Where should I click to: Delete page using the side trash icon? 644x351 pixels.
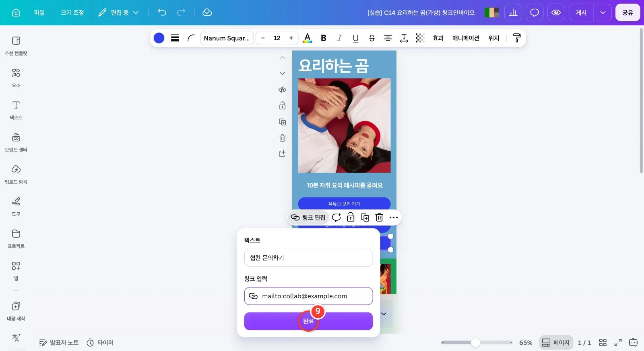coord(283,138)
